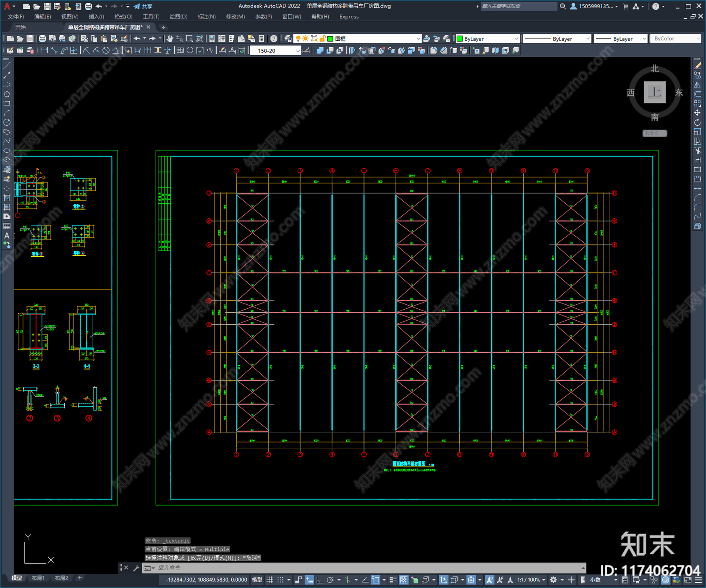This screenshot has width=706, height=588.
Task: Open the dimension style 150-20 dropdown
Action: tap(275, 51)
